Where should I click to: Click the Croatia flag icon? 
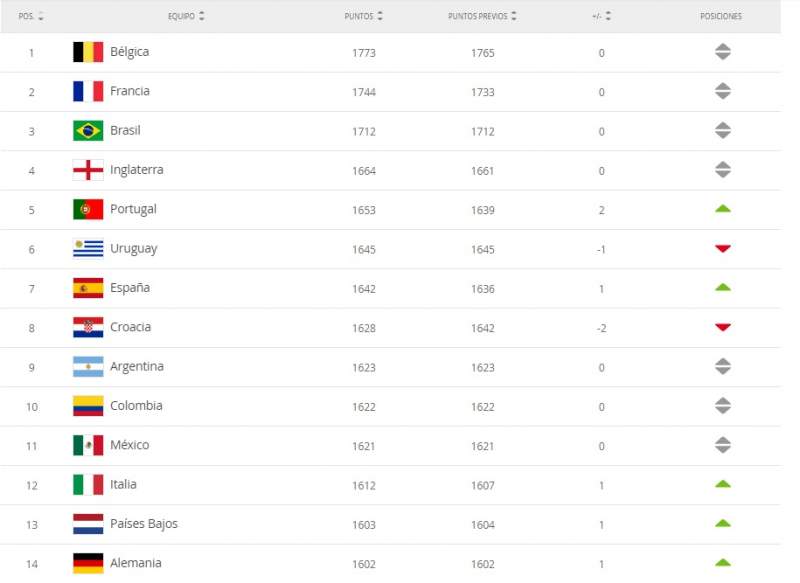[88, 327]
